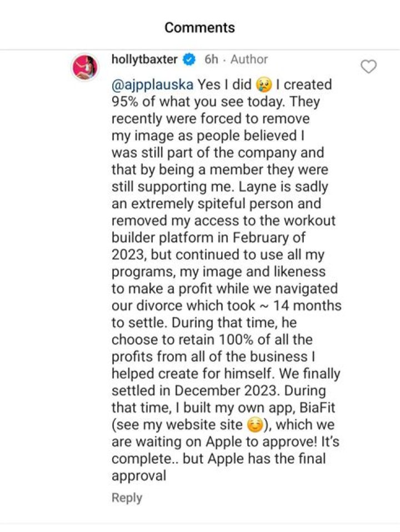Click the blue verified badge
400x532 pixels.
click(190, 59)
